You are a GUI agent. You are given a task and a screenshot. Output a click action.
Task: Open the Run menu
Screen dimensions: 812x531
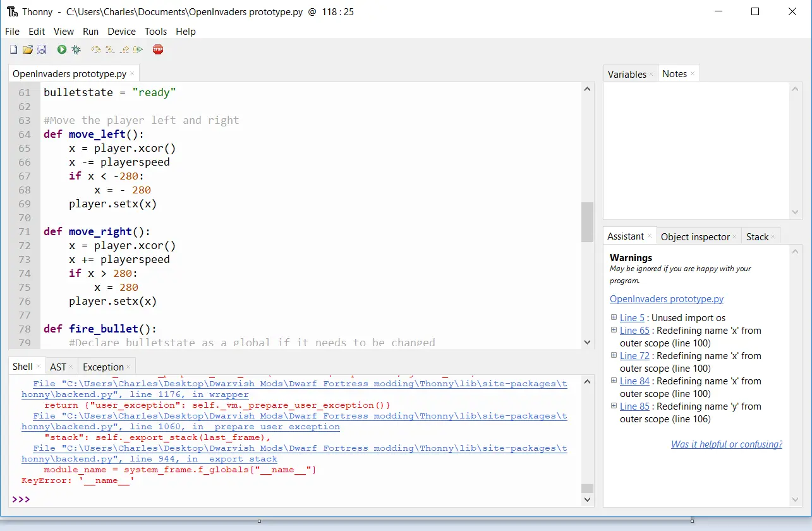coord(91,31)
